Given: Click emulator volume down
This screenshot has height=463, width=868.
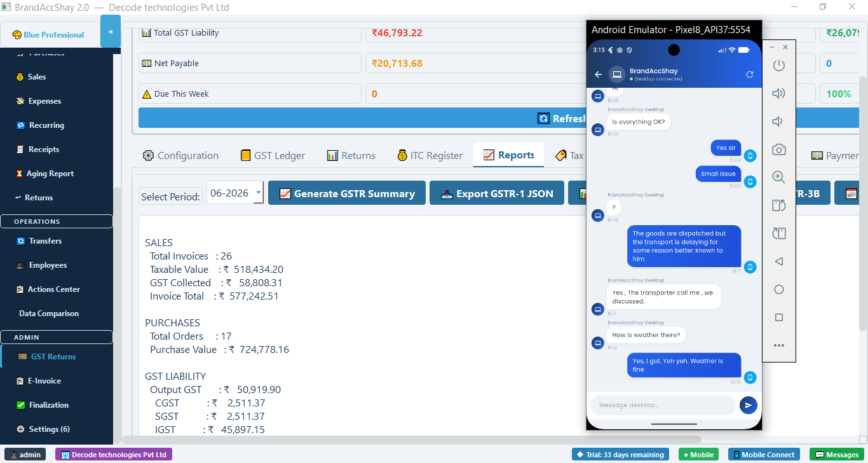Looking at the screenshot, I should tap(778, 121).
